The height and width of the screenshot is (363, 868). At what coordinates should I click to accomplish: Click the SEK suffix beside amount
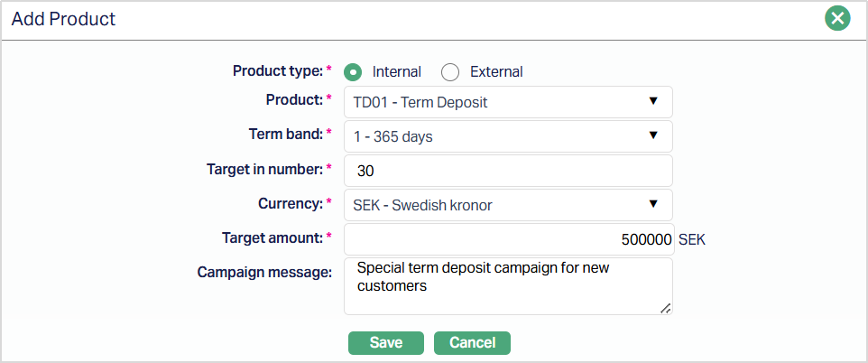pos(692,240)
